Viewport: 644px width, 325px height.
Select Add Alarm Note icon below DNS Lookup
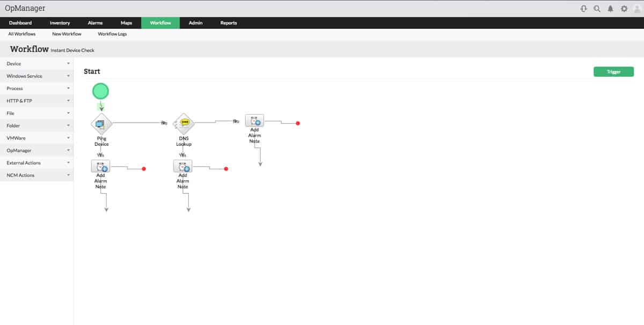click(183, 166)
